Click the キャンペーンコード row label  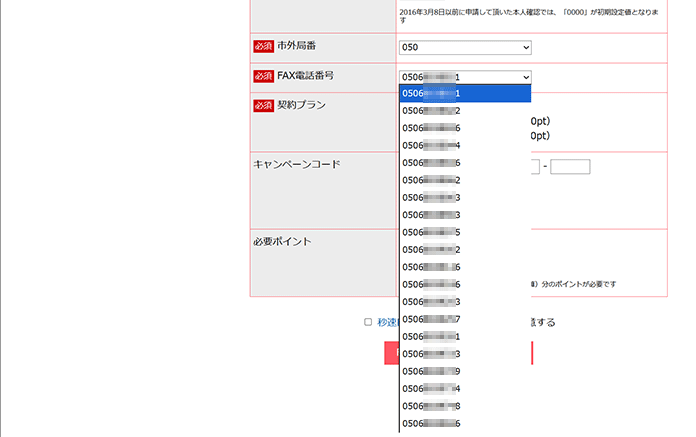[x=297, y=164]
